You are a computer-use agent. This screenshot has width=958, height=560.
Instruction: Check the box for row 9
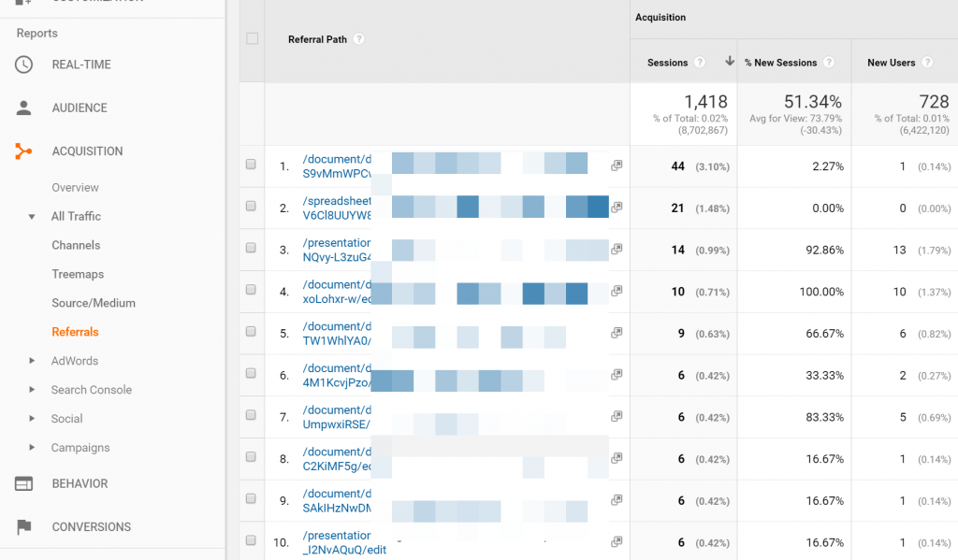[x=251, y=499]
